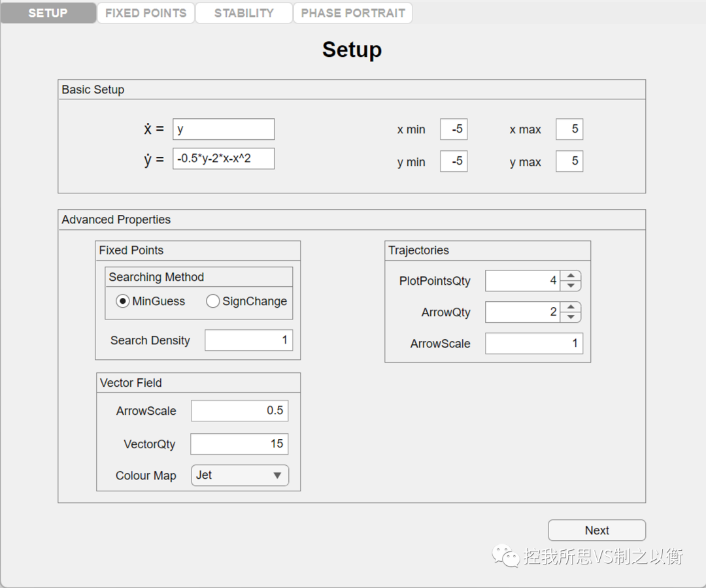The width and height of the screenshot is (706, 588).
Task: Click the y-dot equation input field
Action: tap(224, 159)
